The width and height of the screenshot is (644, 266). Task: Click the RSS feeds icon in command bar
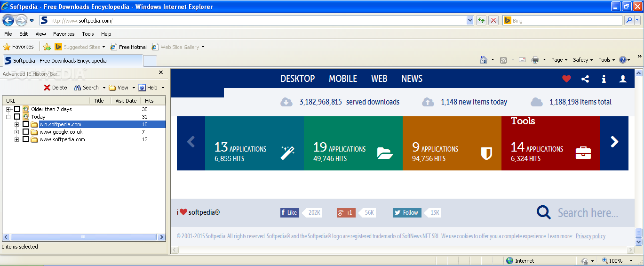503,60
